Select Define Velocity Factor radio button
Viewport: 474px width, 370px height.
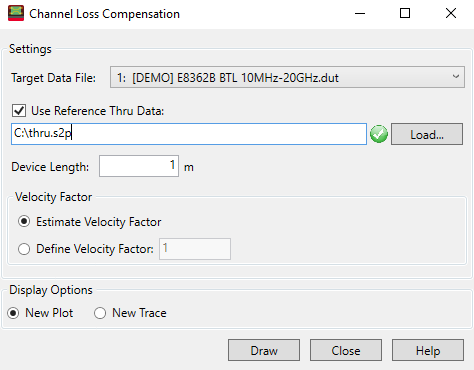coord(24,249)
